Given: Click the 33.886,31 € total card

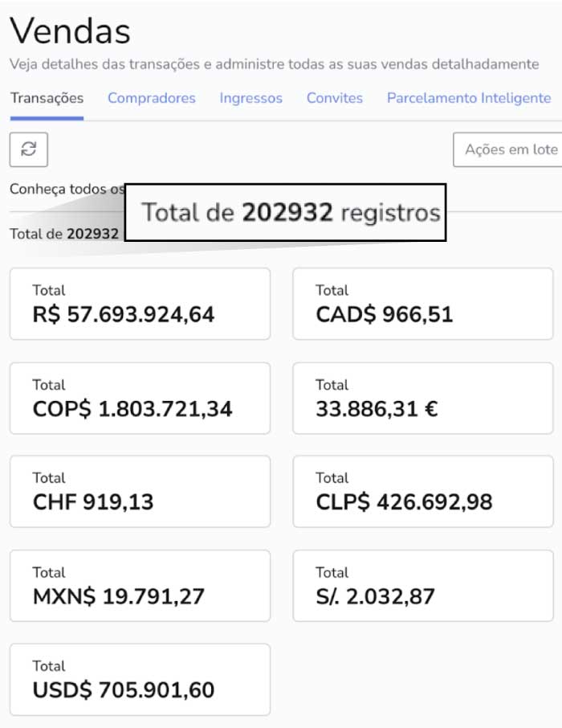Looking at the screenshot, I should click(x=423, y=399).
